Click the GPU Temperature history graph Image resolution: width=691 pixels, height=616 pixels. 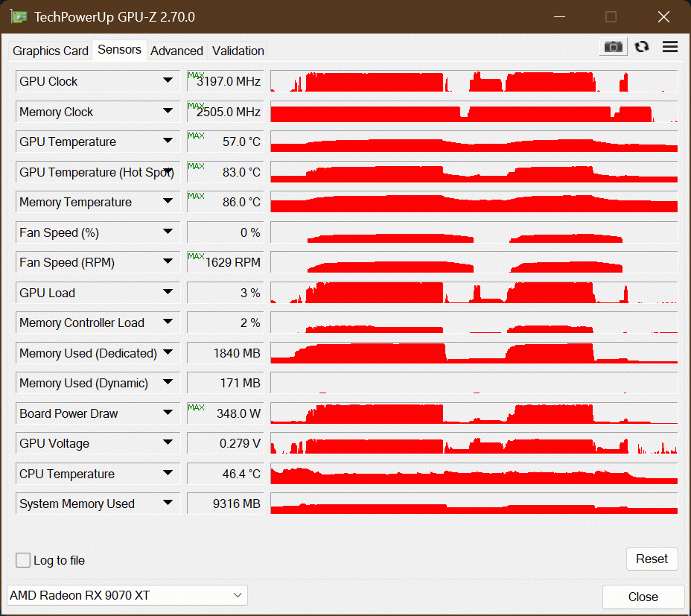(474, 142)
